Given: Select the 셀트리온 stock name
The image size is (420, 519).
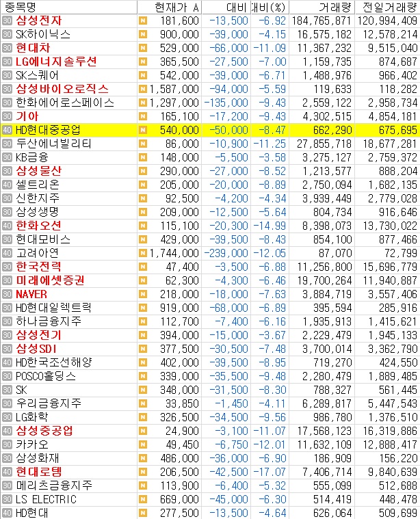Looking at the screenshot, I should pyautogui.click(x=38, y=185).
